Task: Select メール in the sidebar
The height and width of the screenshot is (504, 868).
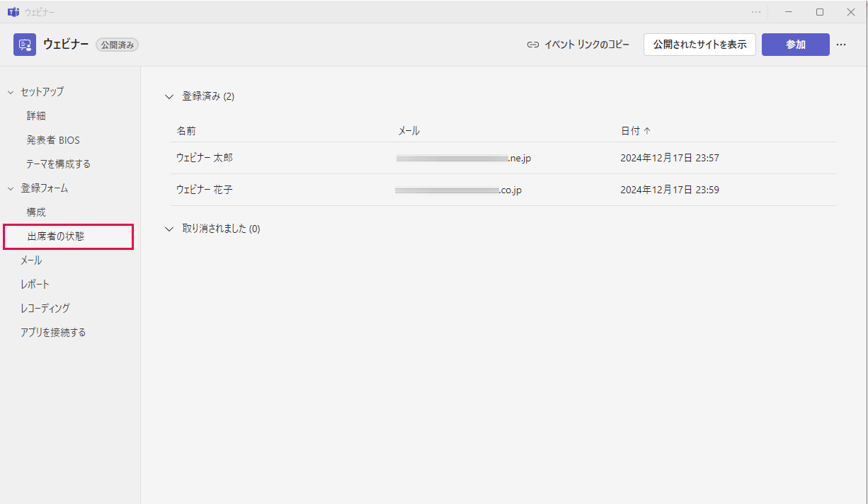Action: [31, 260]
